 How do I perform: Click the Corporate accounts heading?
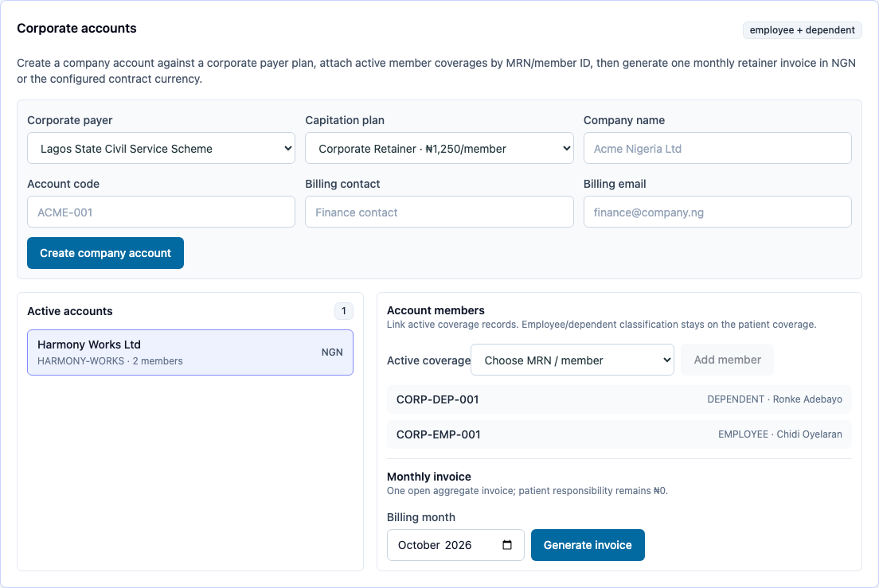coord(76,29)
